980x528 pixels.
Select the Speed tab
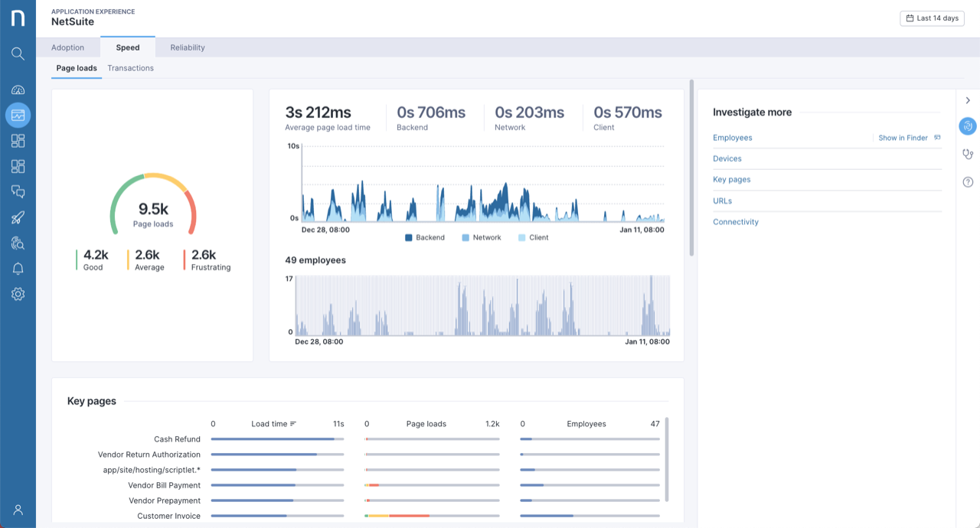pyautogui.click(x=128, y=47)
